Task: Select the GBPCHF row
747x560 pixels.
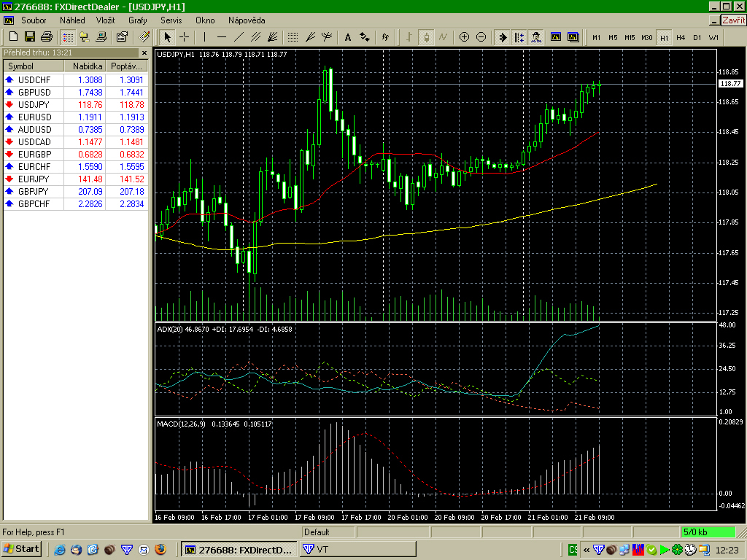Action: pyautogui.click(x=76, y=204)
